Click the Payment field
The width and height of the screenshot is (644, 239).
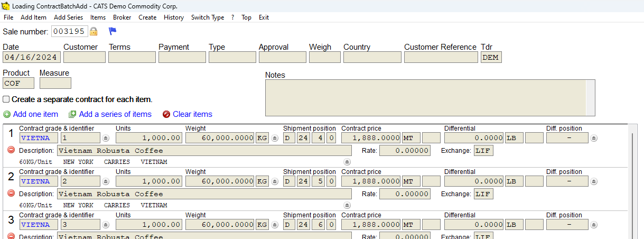[182, 58]
